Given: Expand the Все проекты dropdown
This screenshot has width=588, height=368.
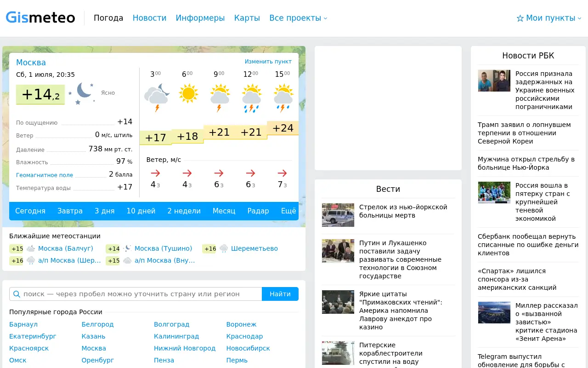Looking at the screenshot, I should tap(298, 18).
